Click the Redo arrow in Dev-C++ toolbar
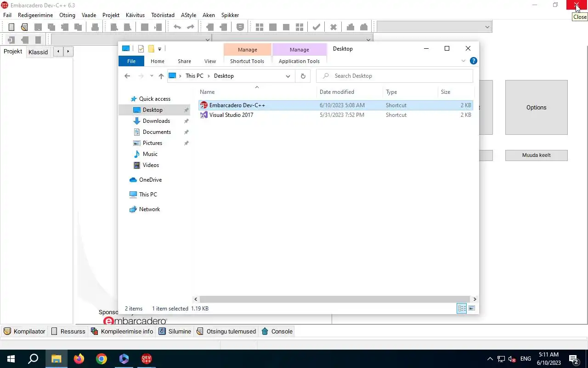This screenshot has height=368, width=588. (190, 27)
